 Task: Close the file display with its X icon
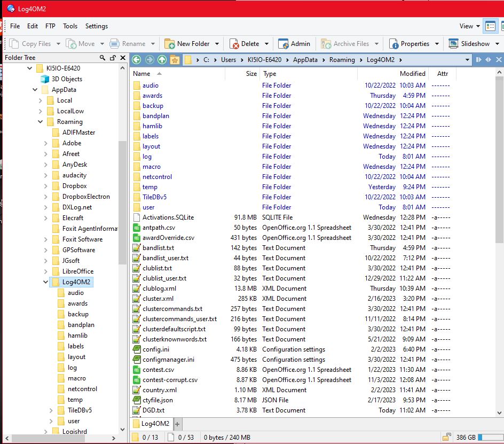tap(499, 59)
